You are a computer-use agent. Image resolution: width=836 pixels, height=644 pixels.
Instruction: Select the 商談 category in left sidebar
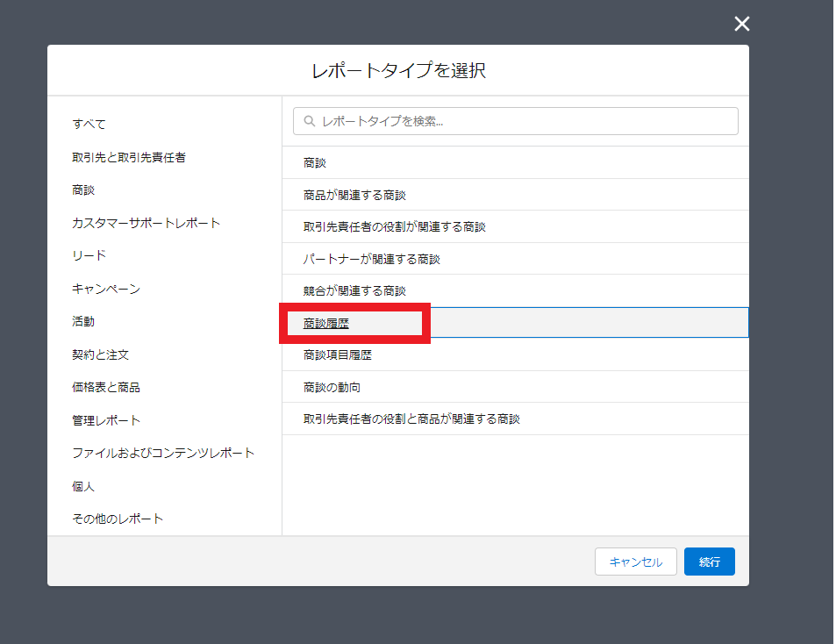point(83,190)
